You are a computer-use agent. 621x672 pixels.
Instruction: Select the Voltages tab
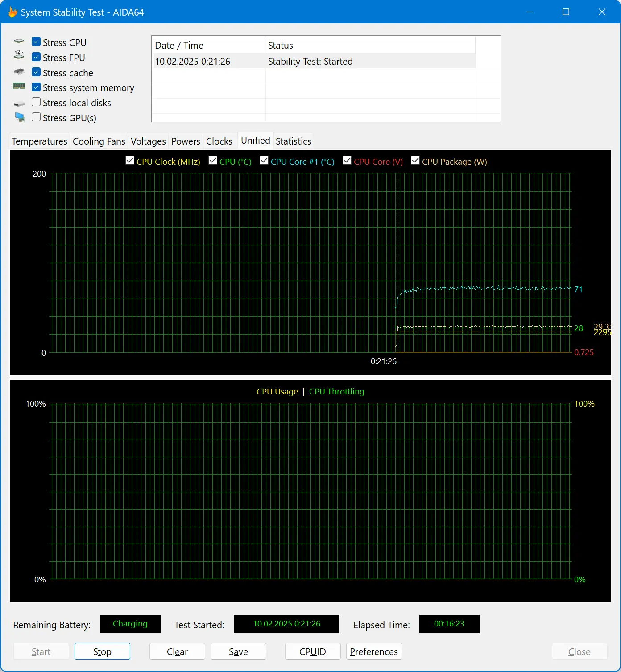(x=148, y=141)
